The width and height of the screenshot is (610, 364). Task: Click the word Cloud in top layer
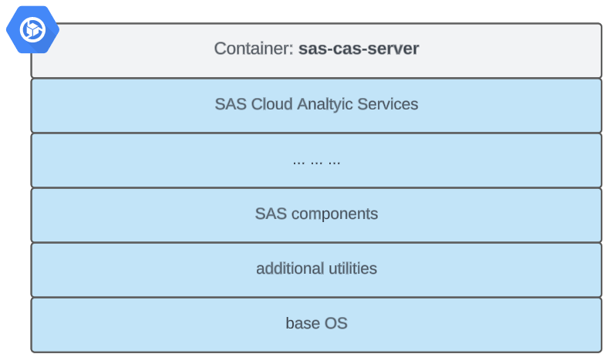(x=271, y=104)
